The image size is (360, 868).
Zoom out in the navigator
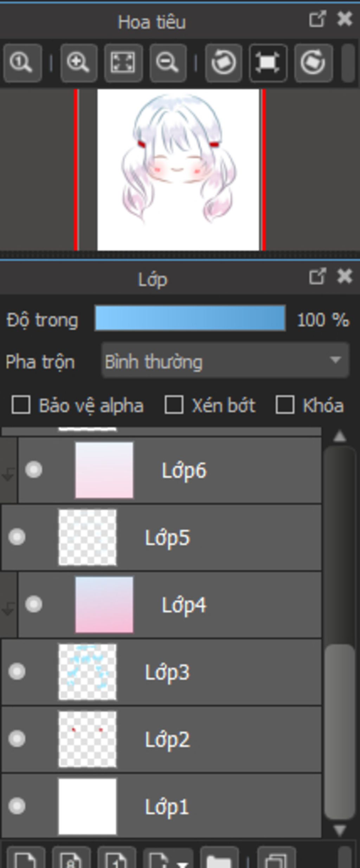tap(168, 63)
